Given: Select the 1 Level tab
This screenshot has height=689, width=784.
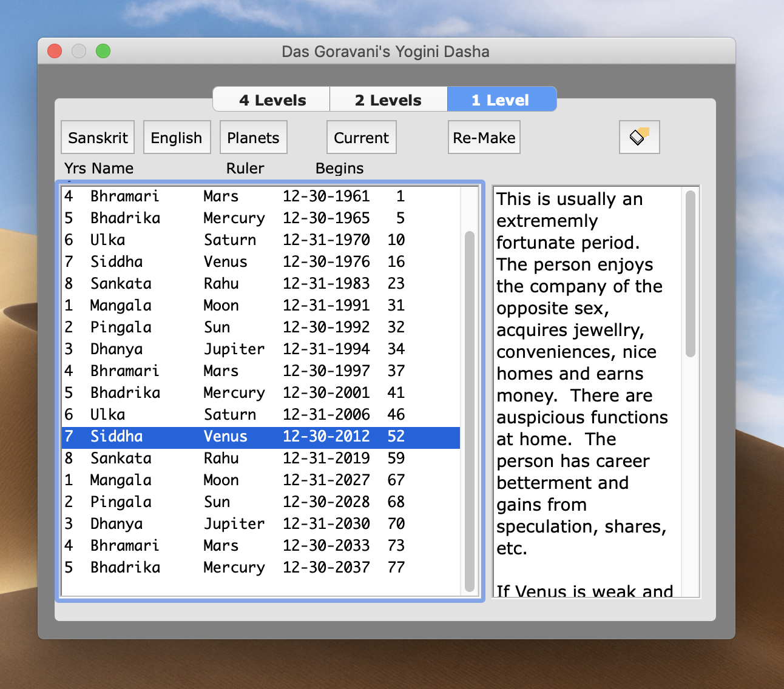Looking at the screenshot, I should pyautogui.click(x=501, y=100).
